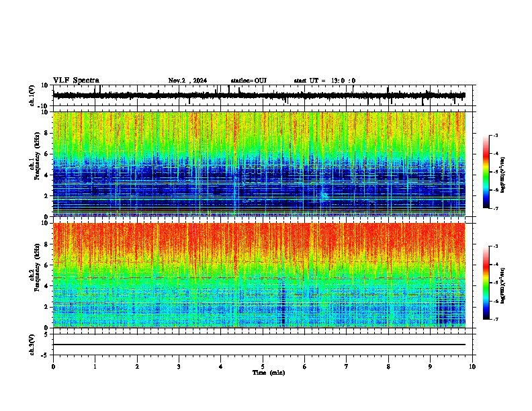Select the 'start UT = 13:0 :0' label
This screenshot has height=411, width=532.
click(324, 81)
